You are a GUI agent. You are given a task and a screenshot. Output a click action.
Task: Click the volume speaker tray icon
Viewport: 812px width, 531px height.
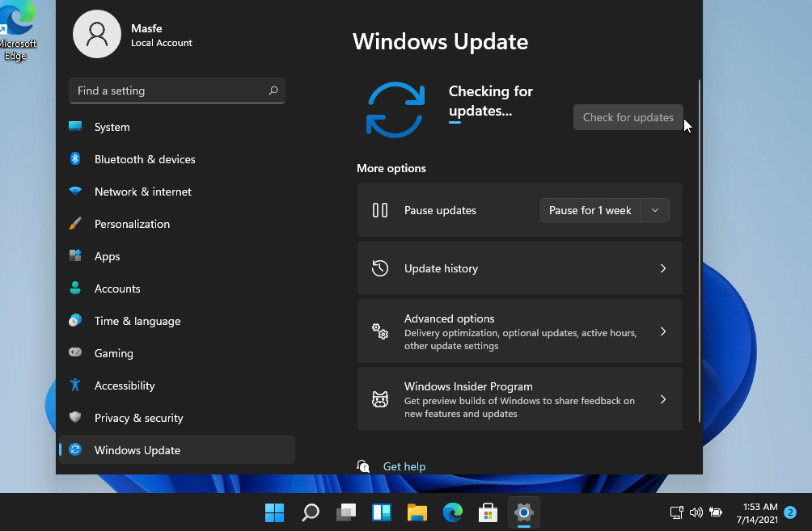696,512
